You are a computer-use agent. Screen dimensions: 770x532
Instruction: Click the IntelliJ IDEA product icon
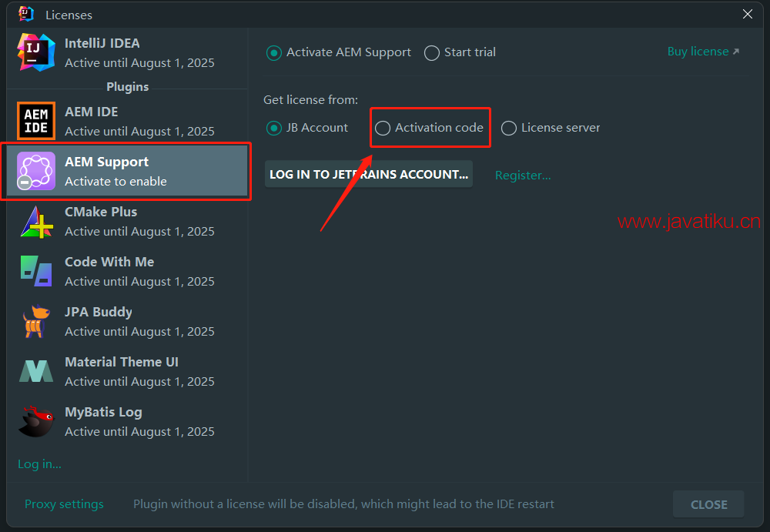click(36, 52)
